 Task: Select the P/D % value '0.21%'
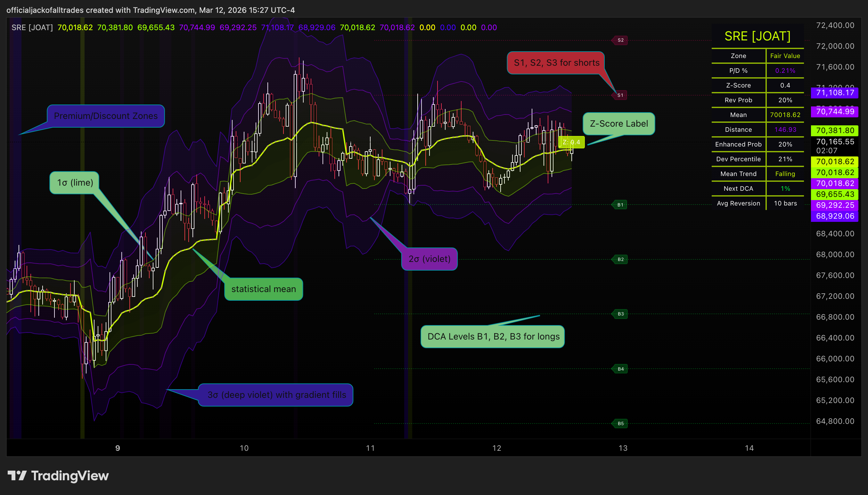pyautogui.click(x=785, y=71)
